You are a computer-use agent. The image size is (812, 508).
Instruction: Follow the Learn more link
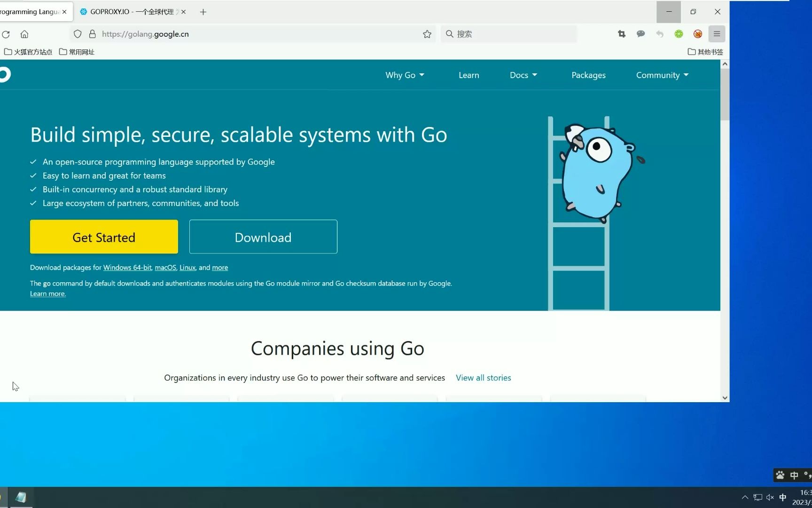48,294
